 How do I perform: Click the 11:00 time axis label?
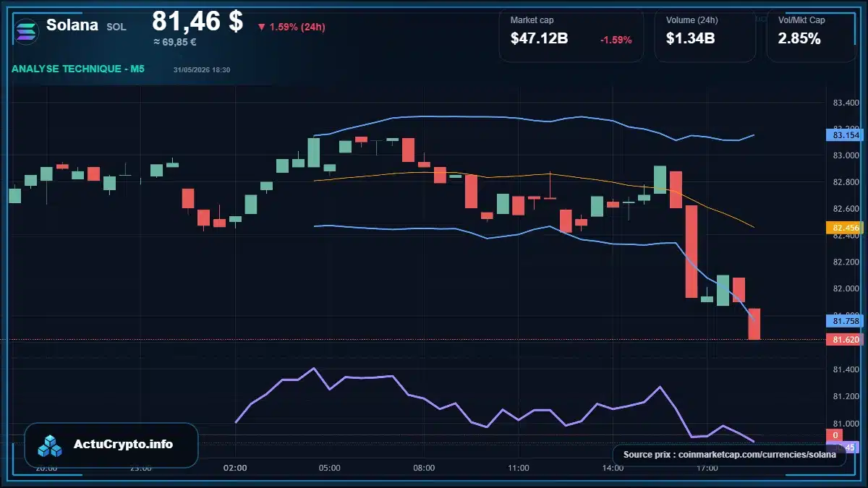[518, 468]
